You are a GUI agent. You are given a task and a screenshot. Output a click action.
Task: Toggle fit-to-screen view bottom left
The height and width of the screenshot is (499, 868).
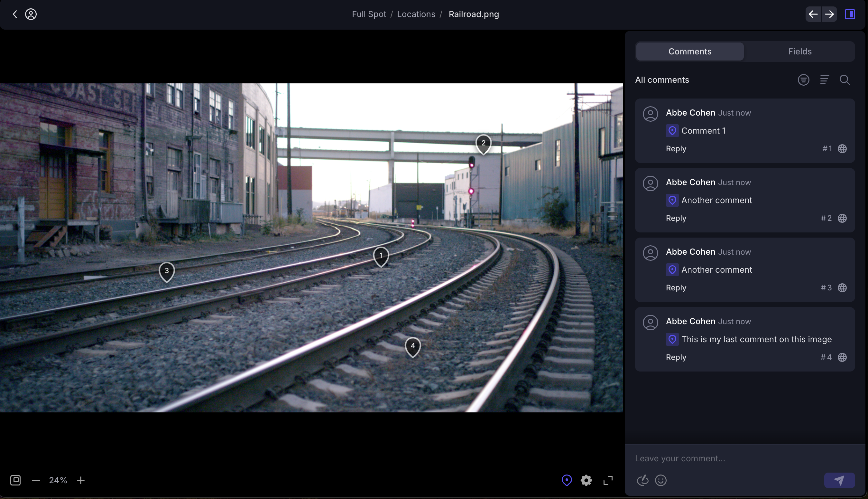coord(15,480)
